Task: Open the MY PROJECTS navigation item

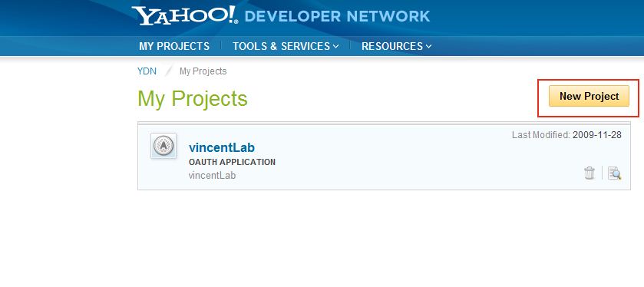Action: pos(174,46)
